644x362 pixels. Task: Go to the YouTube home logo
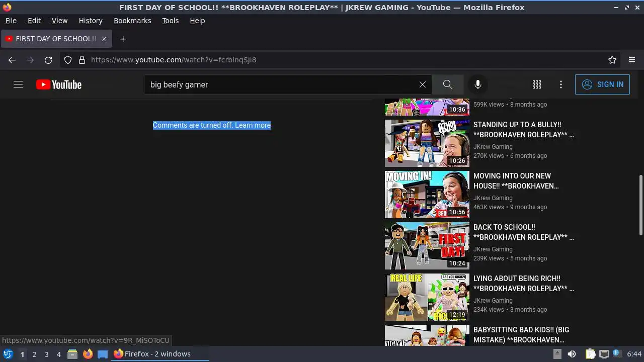click(59, 84)
